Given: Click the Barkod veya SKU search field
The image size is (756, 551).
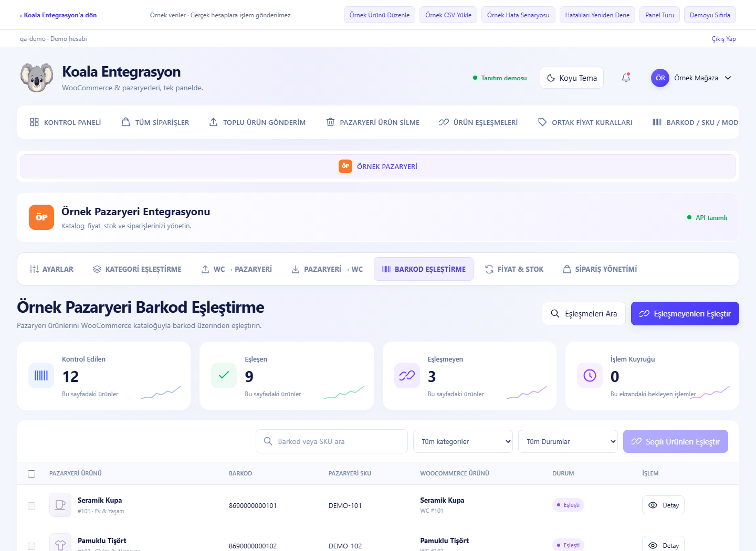Looking at the screenshot, I should point(332,441).
